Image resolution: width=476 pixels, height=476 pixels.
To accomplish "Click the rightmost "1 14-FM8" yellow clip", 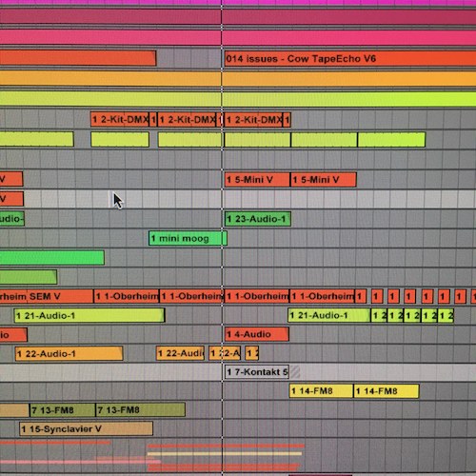I will click(387, 391).
